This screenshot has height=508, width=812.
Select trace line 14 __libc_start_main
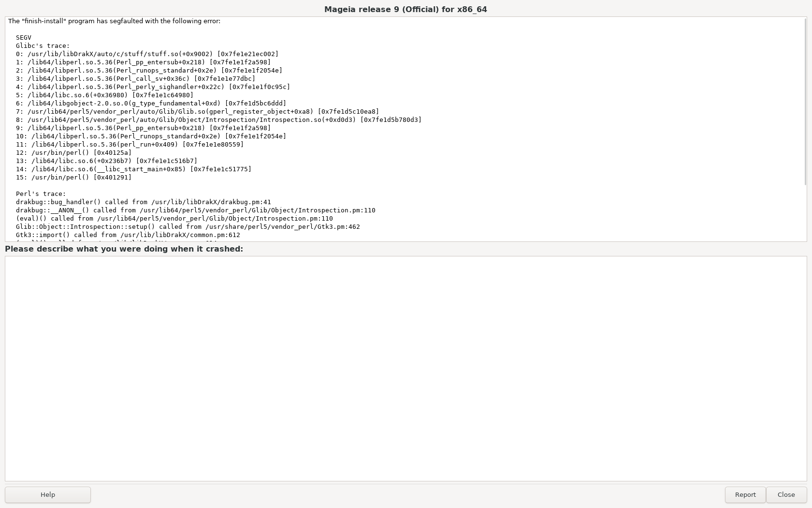point(133,169)
